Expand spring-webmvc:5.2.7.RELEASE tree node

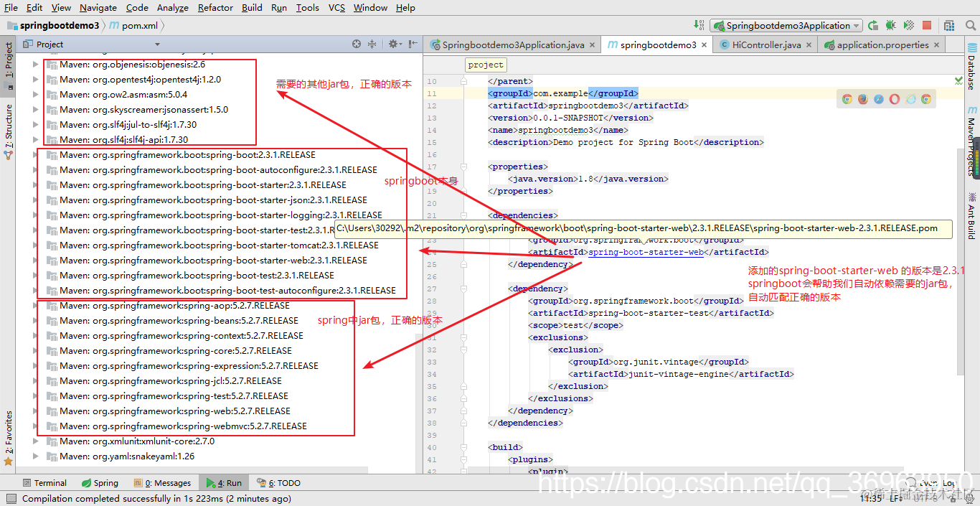click(x=36, y=426)
